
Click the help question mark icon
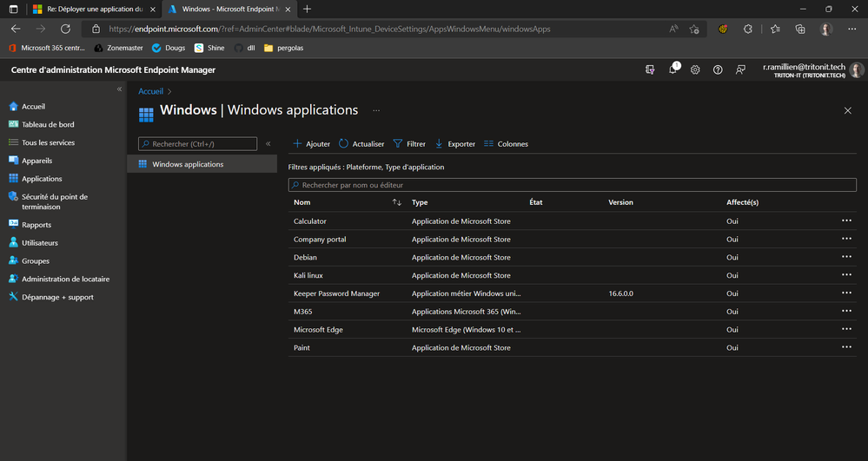[718, 69]
